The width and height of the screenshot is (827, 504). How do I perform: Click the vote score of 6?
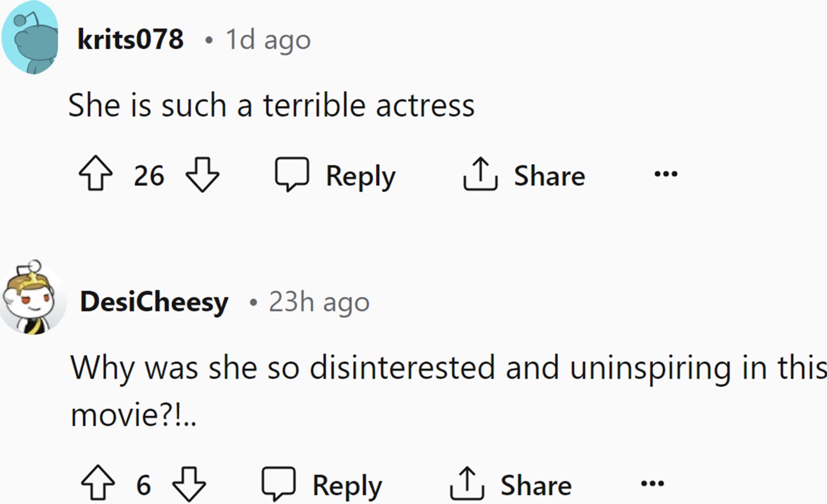143,485
